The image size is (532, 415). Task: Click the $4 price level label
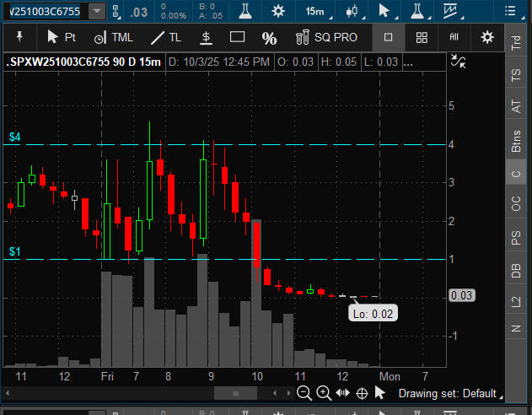point(14,137)
